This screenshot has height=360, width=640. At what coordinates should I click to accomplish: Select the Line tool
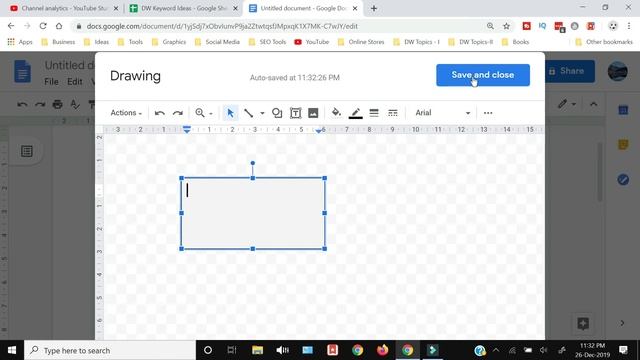coord(248,113)
